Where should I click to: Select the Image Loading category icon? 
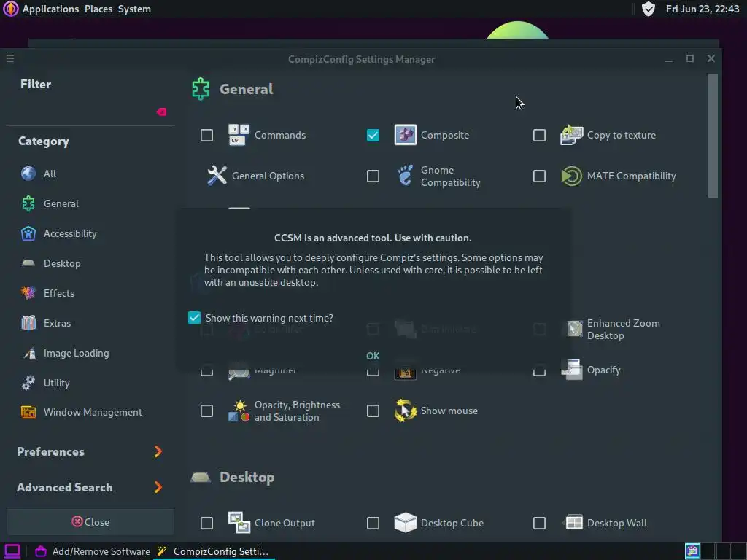pos(28,354)
